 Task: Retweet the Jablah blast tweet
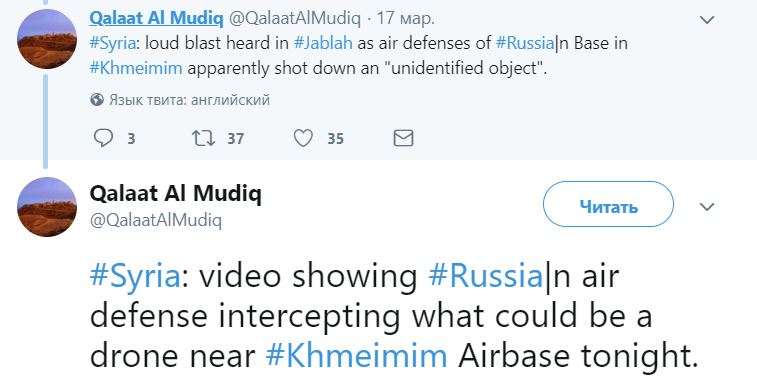203,139
